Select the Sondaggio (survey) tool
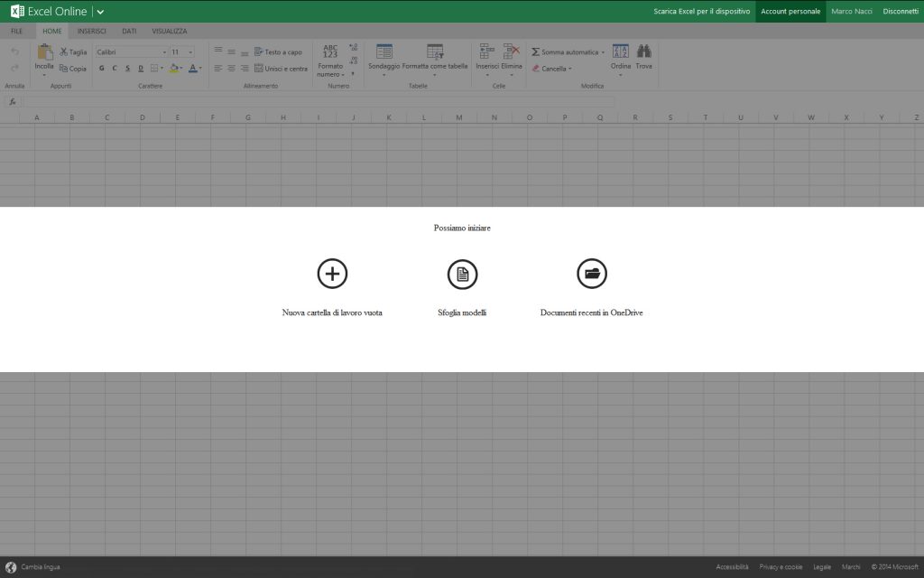The image size is (924, 578). click(383, 54)
